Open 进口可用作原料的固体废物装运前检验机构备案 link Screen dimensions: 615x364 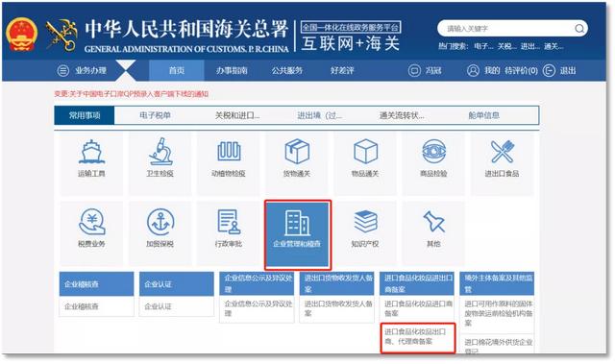click(498, 313)
